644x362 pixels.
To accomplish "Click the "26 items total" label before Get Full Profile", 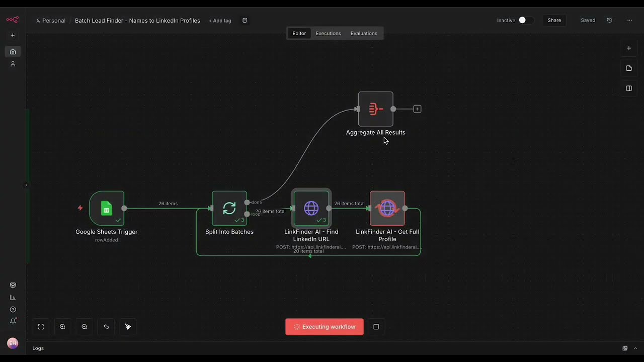I will 349,204.
